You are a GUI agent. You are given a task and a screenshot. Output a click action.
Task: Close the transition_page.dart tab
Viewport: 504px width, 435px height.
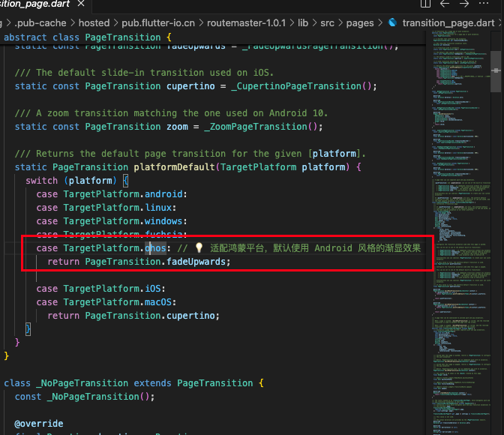coord(81,4)
